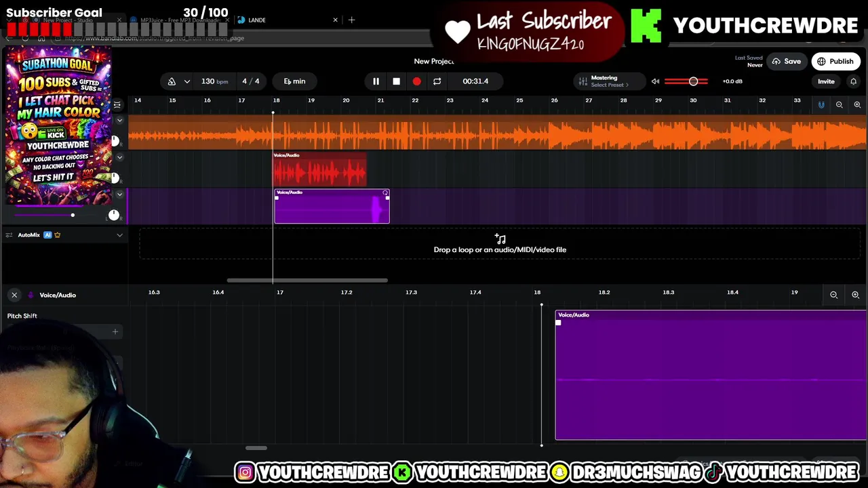Click 18.2 on the editor ruler
The height and width of the screenshot is (488, 868).
point(604,292)
